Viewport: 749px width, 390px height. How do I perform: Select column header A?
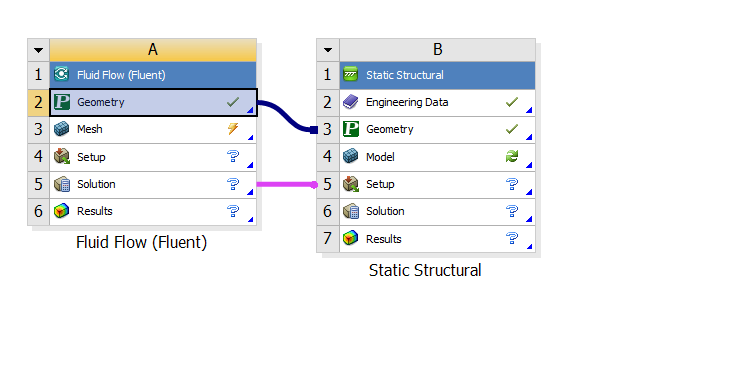pos(153,50)
